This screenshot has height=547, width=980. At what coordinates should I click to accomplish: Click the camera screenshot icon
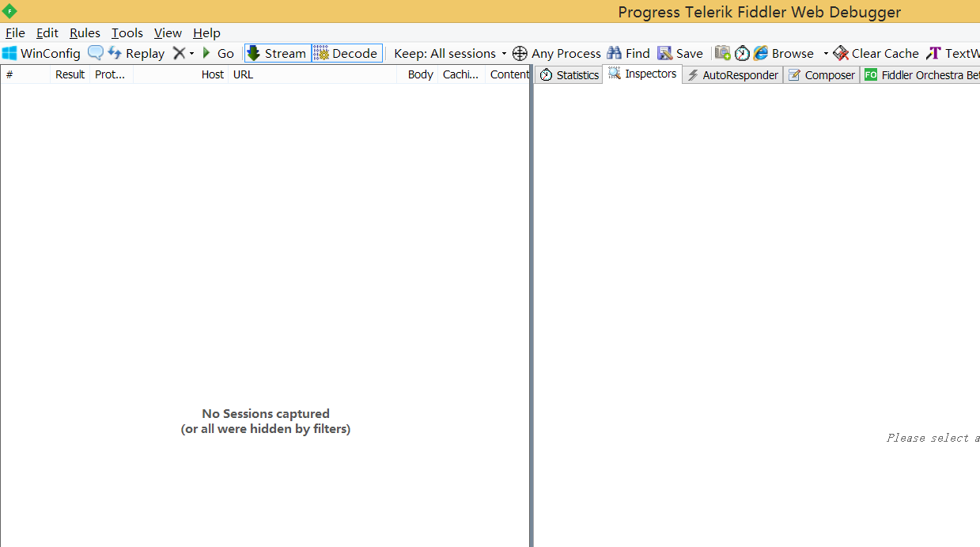point(723,53)
